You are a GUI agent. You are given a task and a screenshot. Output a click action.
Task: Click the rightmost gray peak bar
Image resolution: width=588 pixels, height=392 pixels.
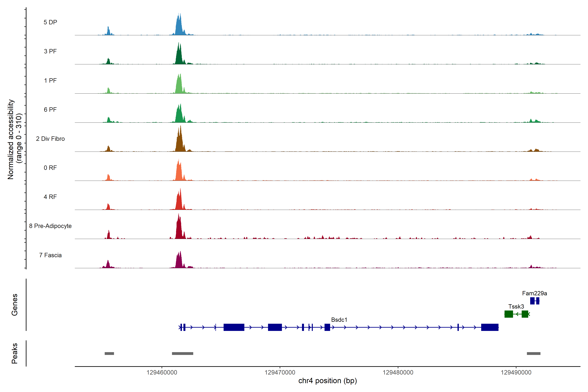point(533,353)
